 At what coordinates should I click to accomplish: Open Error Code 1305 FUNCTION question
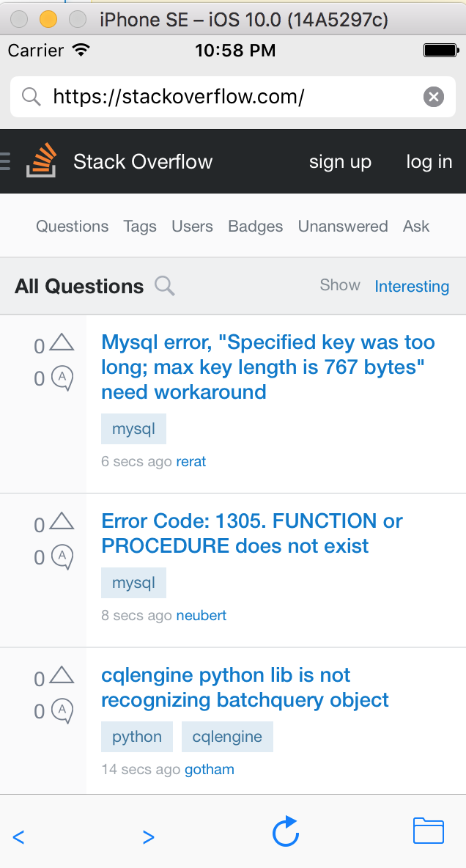[252, 534]
